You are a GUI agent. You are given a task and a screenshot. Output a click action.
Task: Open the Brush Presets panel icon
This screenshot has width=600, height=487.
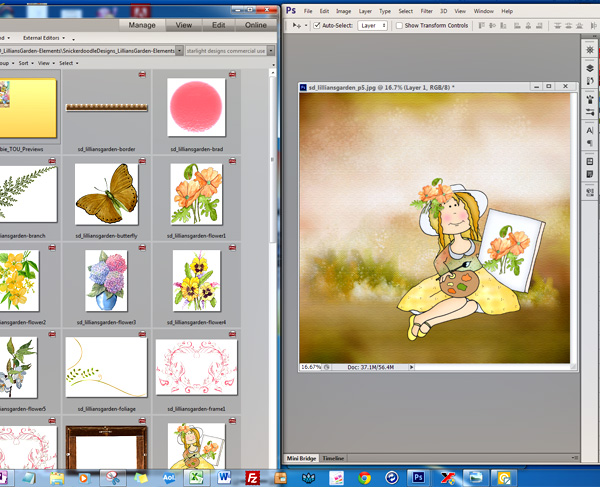tap(590, 100)
